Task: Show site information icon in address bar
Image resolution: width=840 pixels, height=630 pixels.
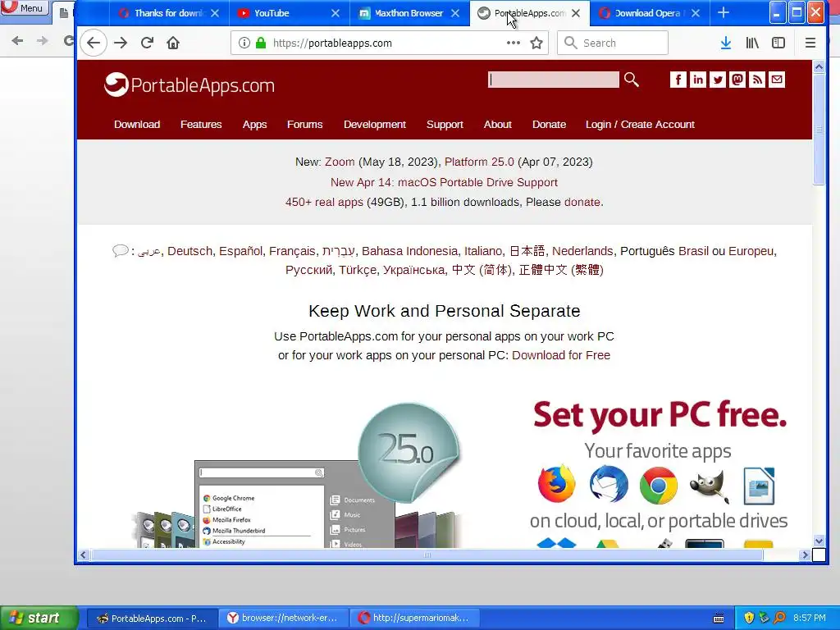Action: click(x=244, y=43)
